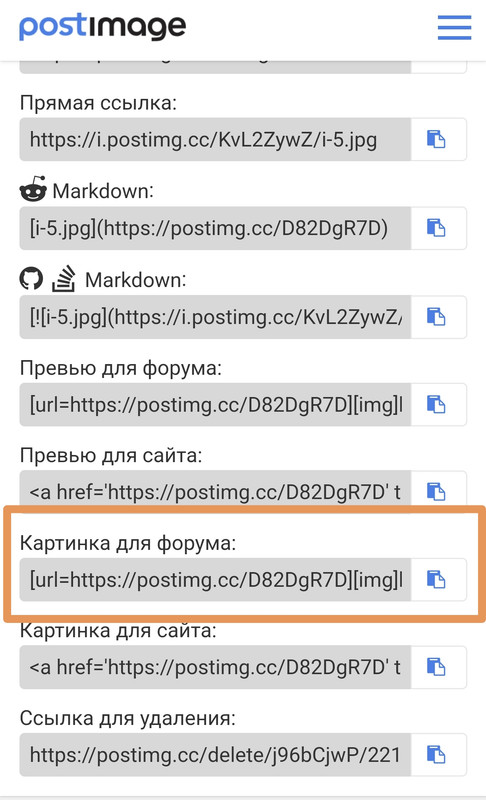
Task: Select the Картинка для форума field
Action: (x=215, y=580)
